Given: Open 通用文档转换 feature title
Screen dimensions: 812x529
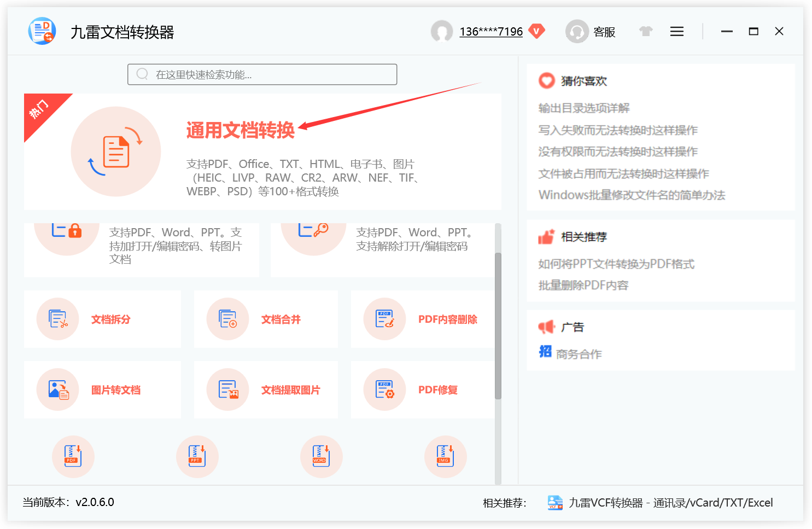Looking at the screenshot, I should coord(241,130).
